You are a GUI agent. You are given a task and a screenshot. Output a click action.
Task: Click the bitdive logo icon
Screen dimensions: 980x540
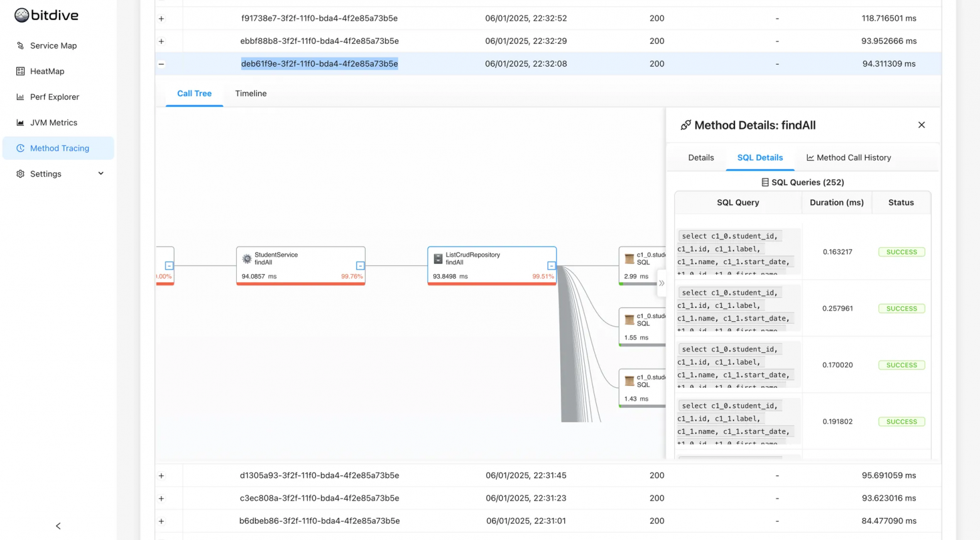22,15
